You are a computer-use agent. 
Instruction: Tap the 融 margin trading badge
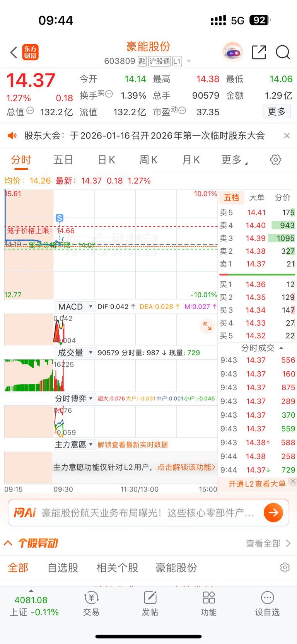pos(142,61)
